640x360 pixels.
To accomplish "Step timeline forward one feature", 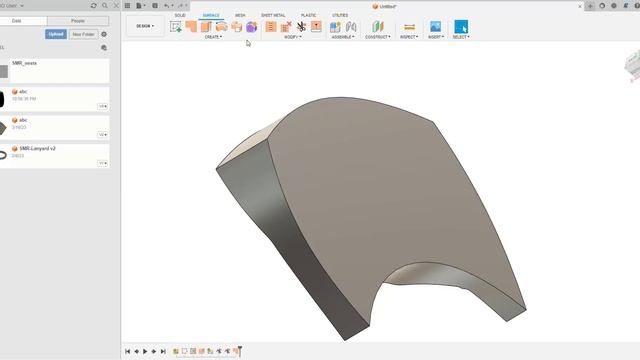I will pyautogui.click(x=154, y=351).
